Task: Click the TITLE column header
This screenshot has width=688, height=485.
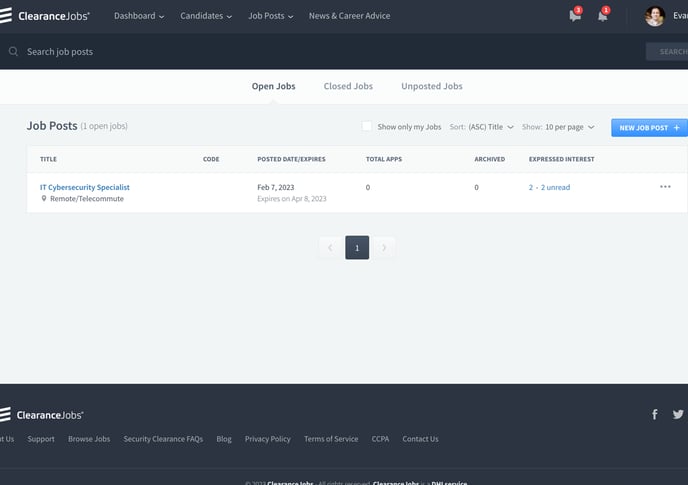Action: click(x=48, y=159)
